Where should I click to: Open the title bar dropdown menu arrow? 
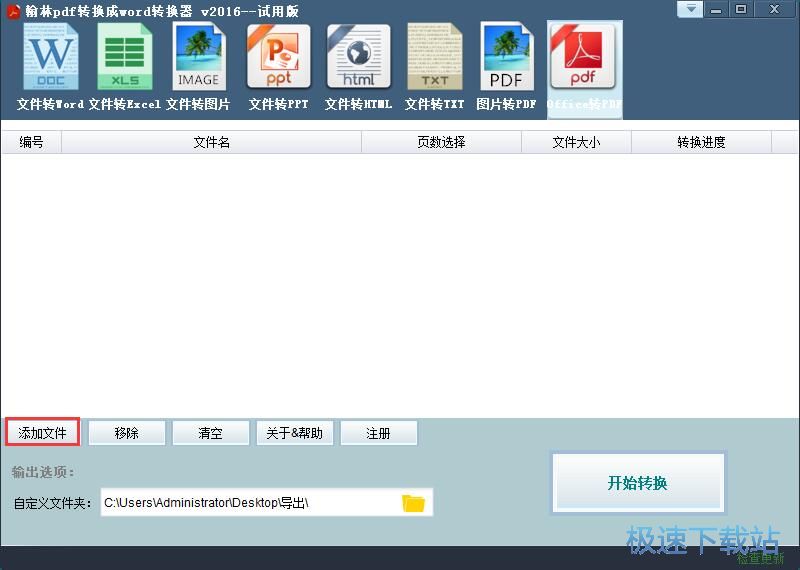click(690, 9)
